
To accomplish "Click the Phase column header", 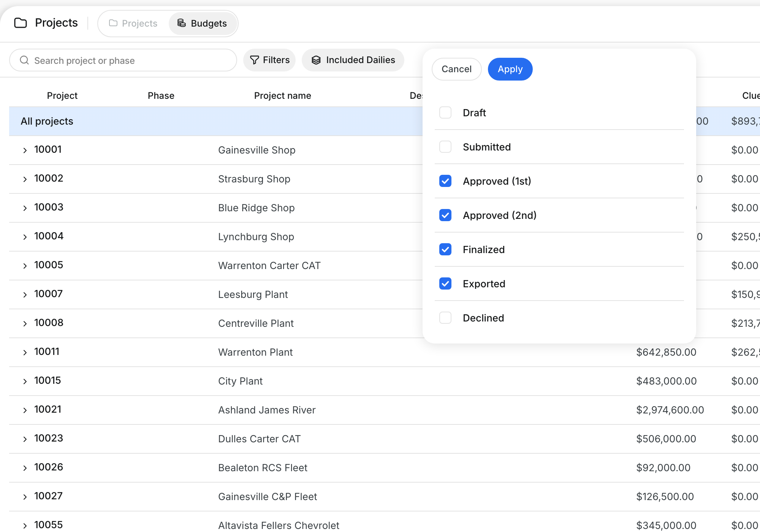I will click(x=161, y=96).
